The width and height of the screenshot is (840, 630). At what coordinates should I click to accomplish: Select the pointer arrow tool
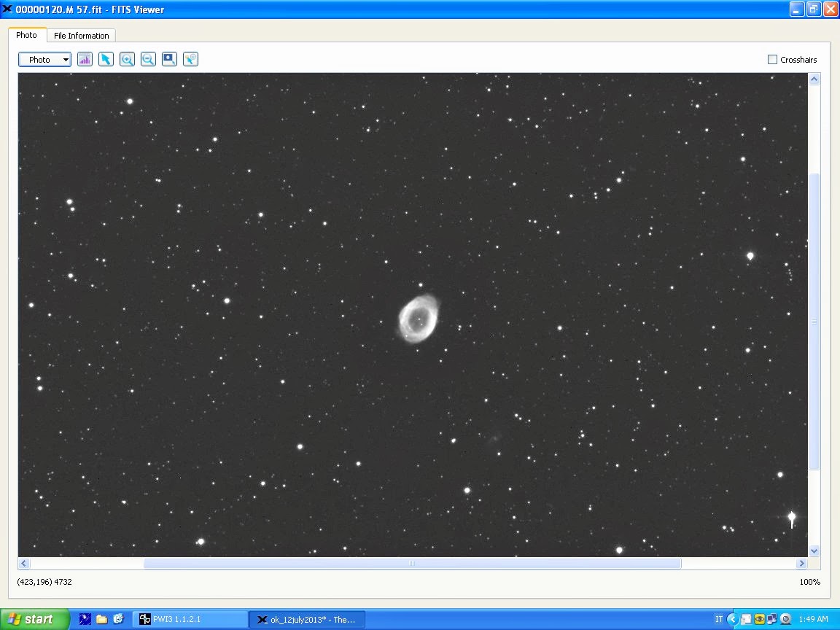(106, 60)
